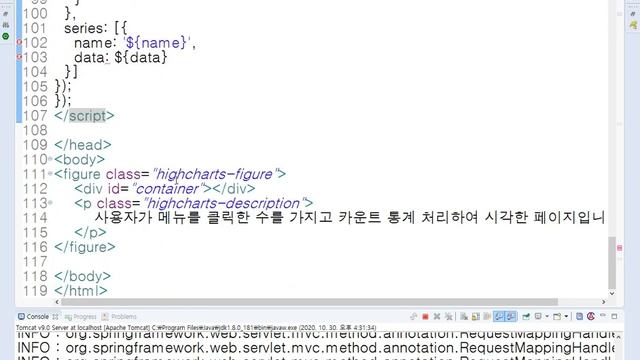Click the middle icon in the left sidebar strip

[x=6, y=25]
